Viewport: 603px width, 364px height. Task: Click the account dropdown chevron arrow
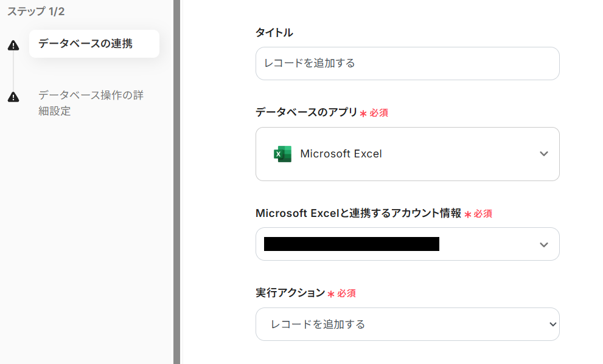543,244
